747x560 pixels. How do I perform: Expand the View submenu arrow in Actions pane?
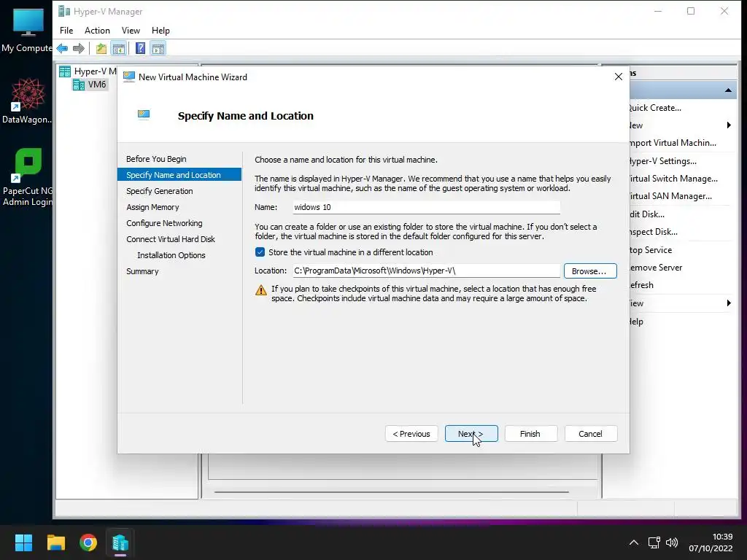point(729,303)
